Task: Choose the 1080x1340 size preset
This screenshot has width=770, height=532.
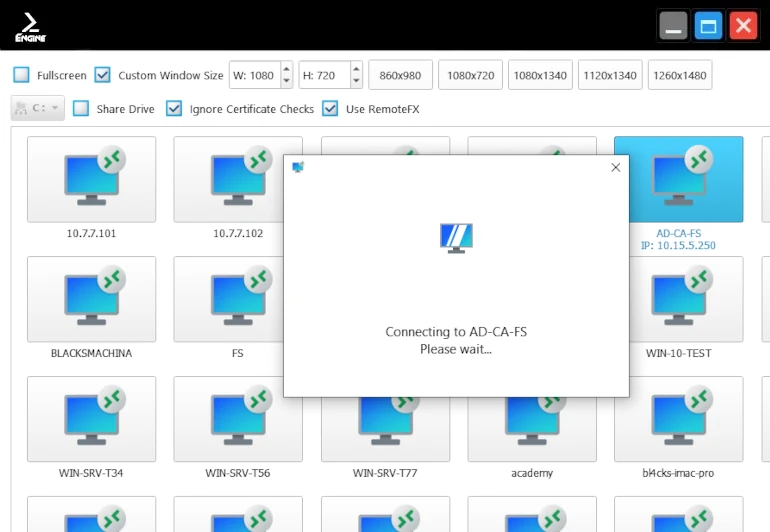Action: pyautogui.click(x=540, y=75)
